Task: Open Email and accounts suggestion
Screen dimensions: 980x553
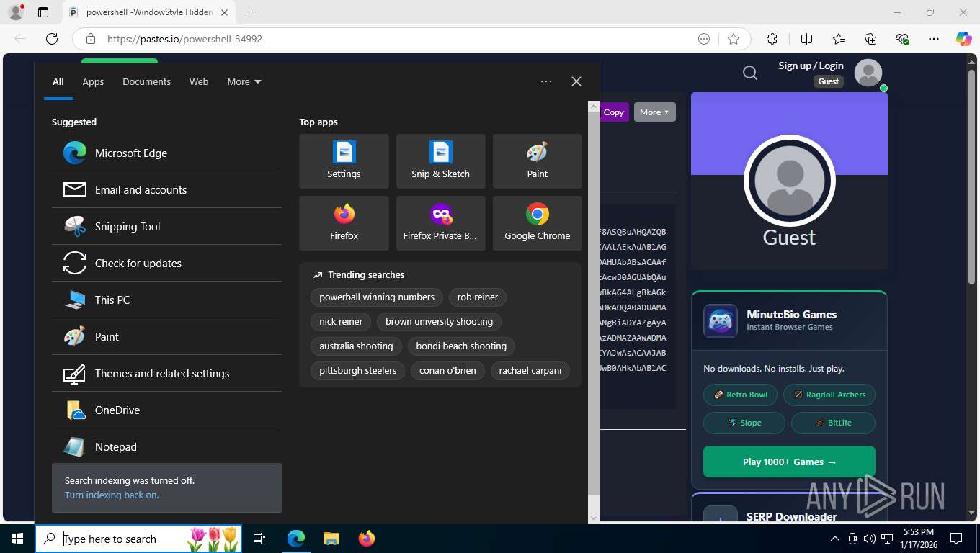Action: coord(166,189)
